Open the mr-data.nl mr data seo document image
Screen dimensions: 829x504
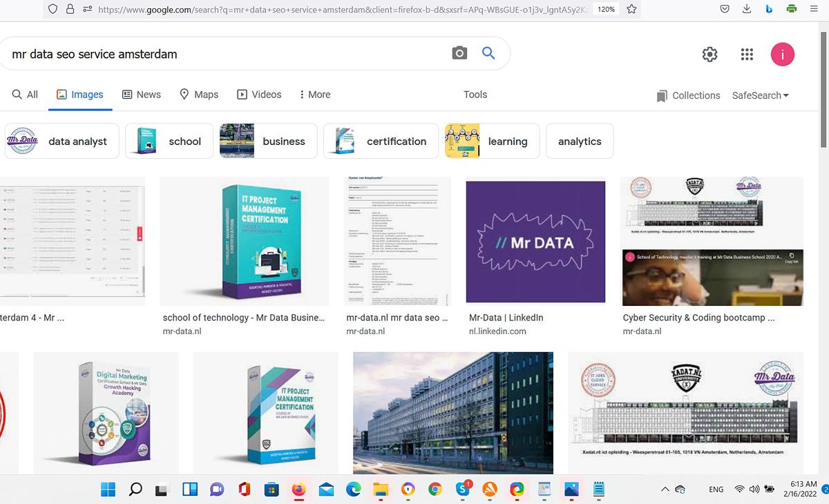[x=397, y=241]
